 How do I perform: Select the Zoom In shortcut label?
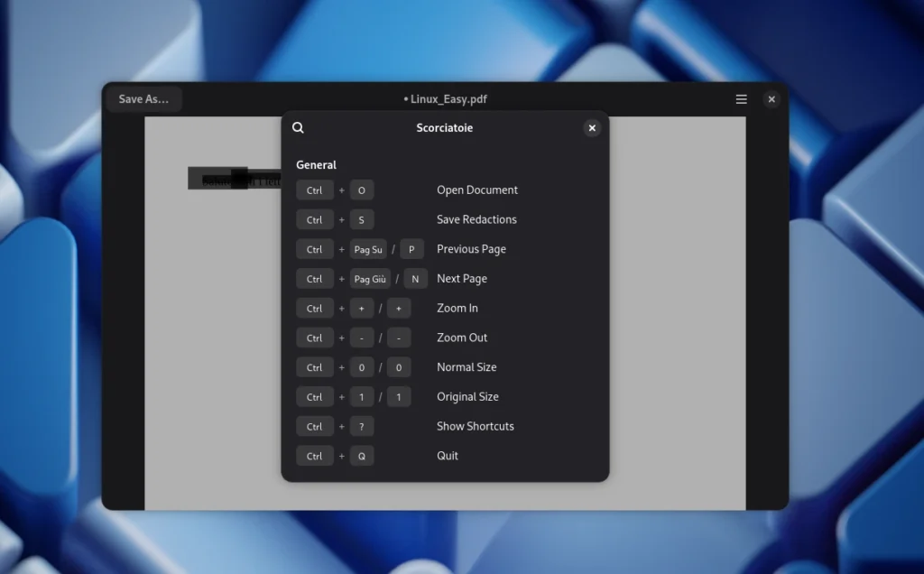[457, 309]
